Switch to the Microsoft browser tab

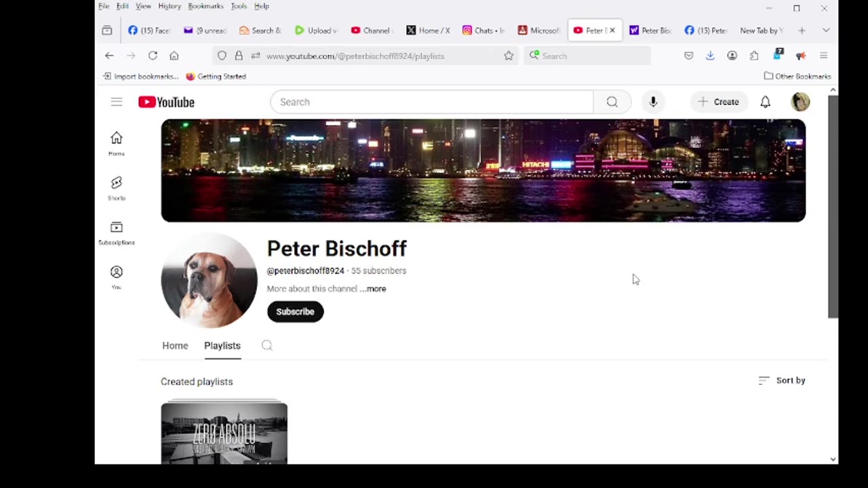coord(538,30)
